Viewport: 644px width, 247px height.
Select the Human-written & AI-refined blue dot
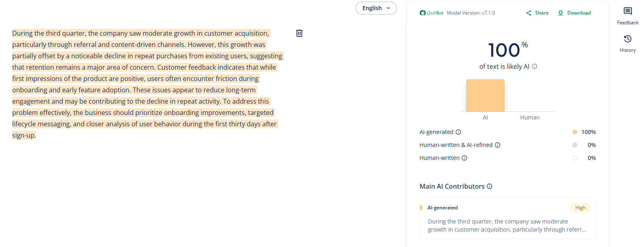[575, 145]
